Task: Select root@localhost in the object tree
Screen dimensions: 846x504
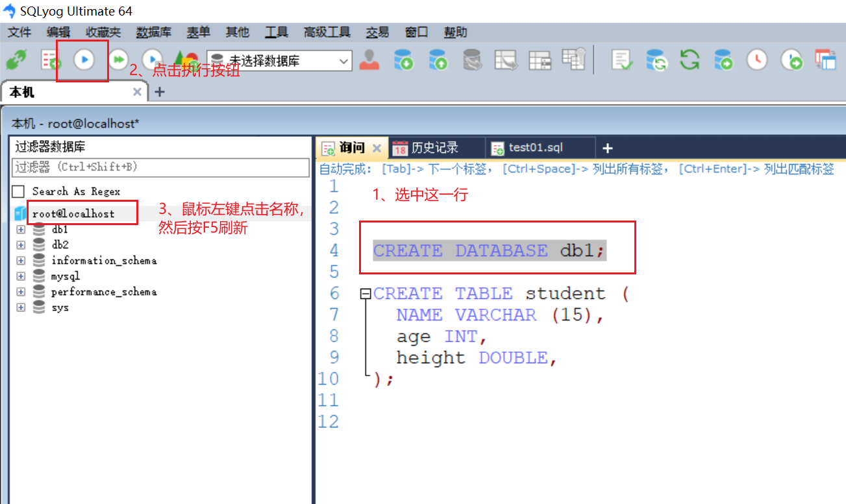Action: [x=73, y=213]
